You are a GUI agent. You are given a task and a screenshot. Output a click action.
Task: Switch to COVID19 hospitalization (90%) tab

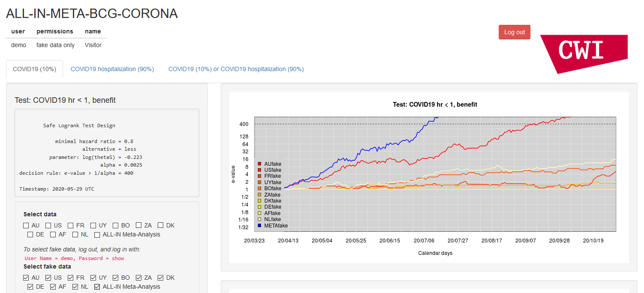(112, 69)
